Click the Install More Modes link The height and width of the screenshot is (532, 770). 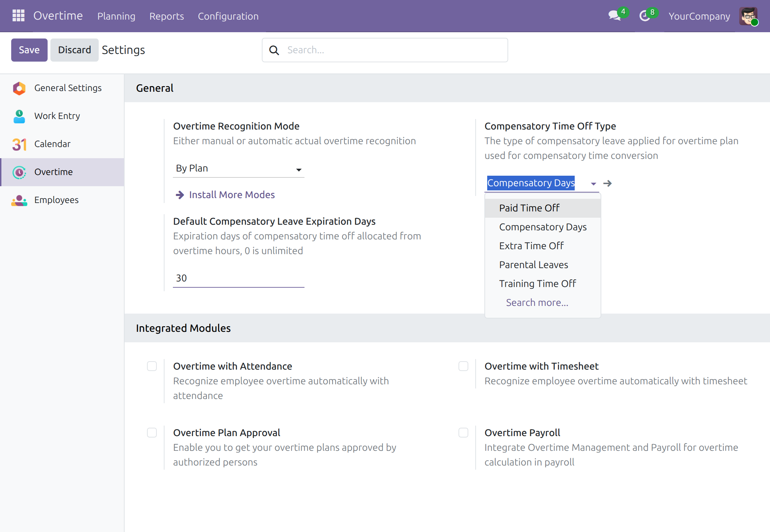[x=232, y=195]
